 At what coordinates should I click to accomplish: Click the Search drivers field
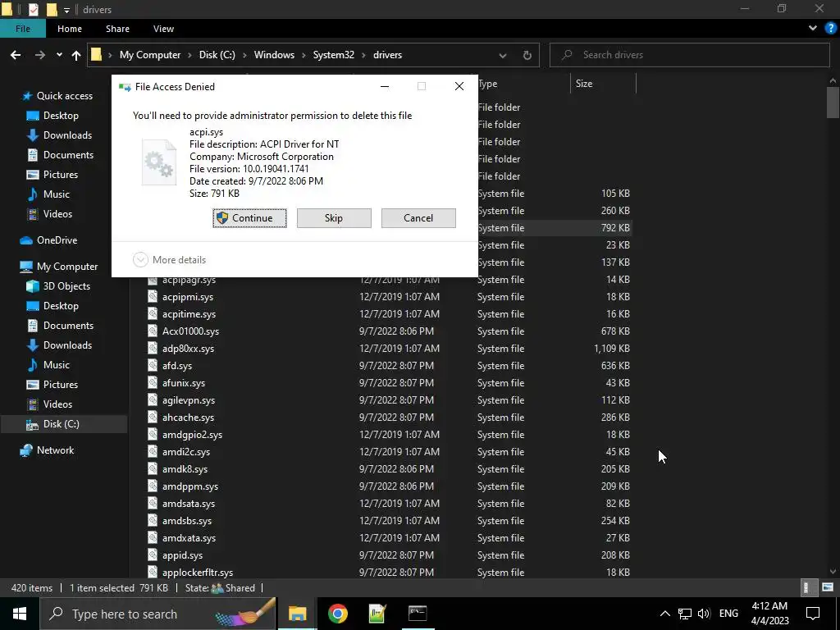click(689, 55)
